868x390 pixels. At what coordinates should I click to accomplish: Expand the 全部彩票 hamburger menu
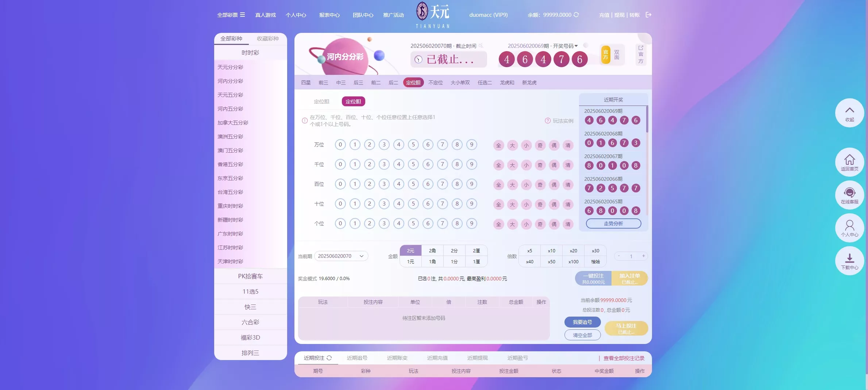243,15
